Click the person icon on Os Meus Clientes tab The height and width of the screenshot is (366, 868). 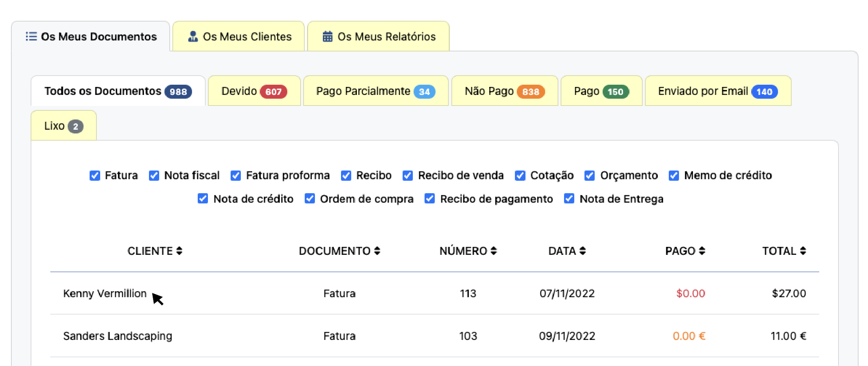193,36
